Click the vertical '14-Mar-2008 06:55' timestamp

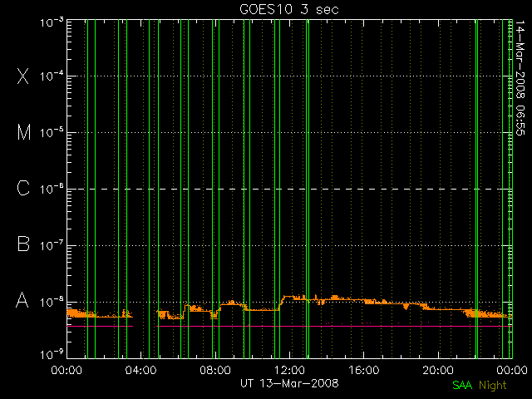[520, 78]
